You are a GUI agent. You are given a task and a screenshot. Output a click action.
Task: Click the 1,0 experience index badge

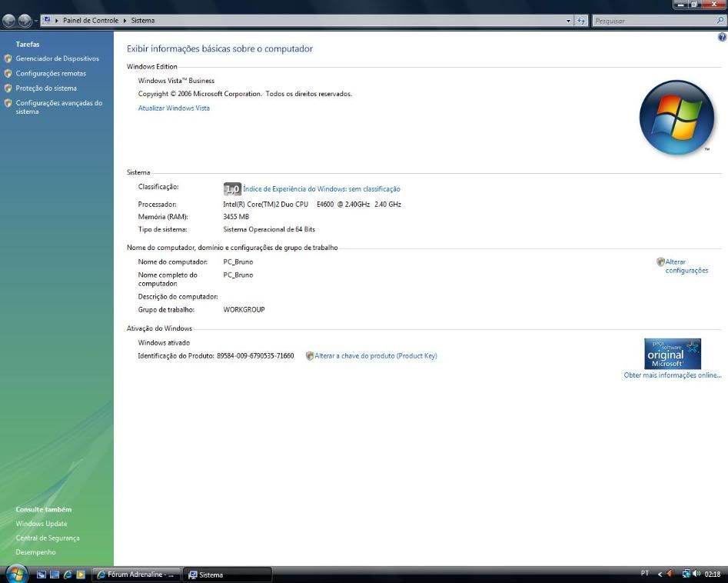(232, 188)
